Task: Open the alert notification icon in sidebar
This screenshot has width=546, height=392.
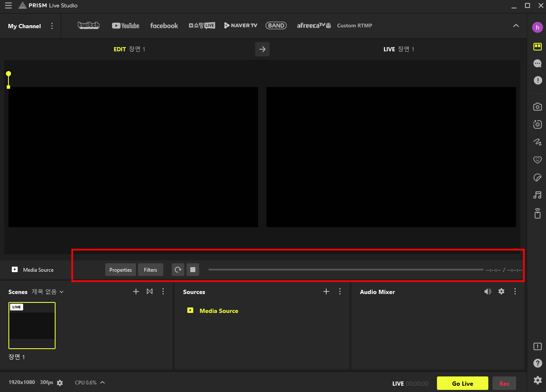Action: (x=538, y=80)
